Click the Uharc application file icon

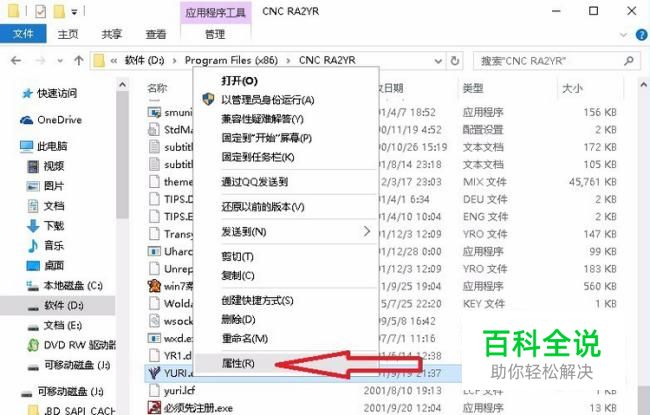154,251
